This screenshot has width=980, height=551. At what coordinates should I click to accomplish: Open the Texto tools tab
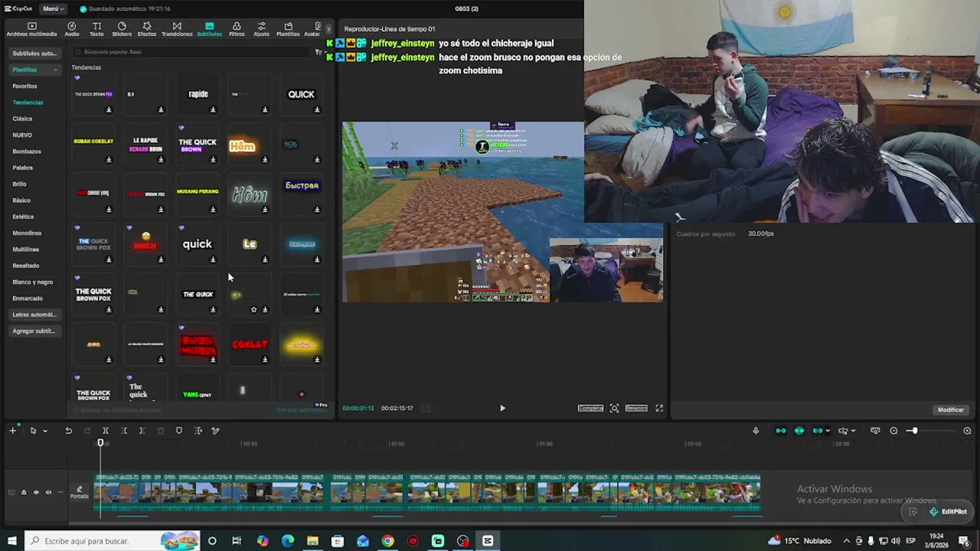point(96,29)
